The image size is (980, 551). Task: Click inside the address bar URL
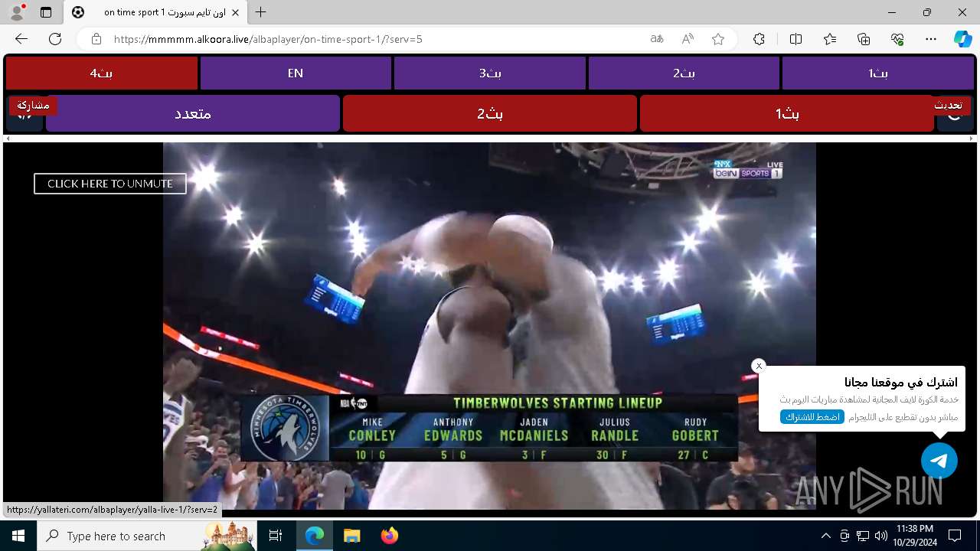[268, 39]
